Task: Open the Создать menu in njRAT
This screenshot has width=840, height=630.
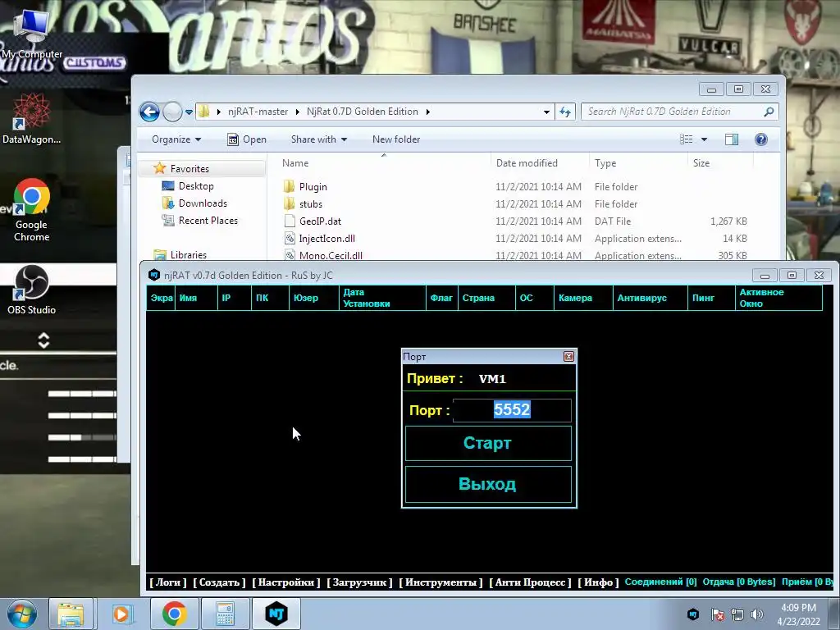Action: coord(219,582)
